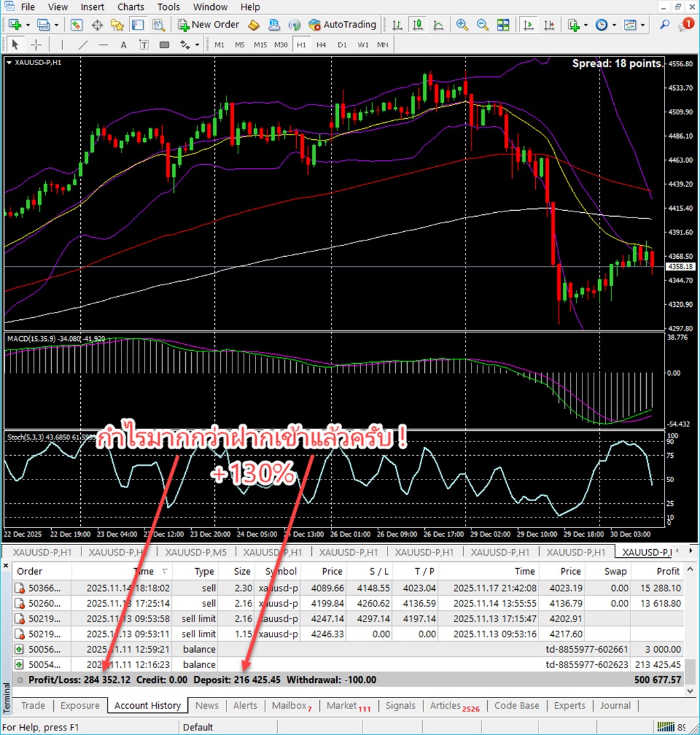Pick the horizontal line tool
Viewport: 700px width, 735px height.
103,45
